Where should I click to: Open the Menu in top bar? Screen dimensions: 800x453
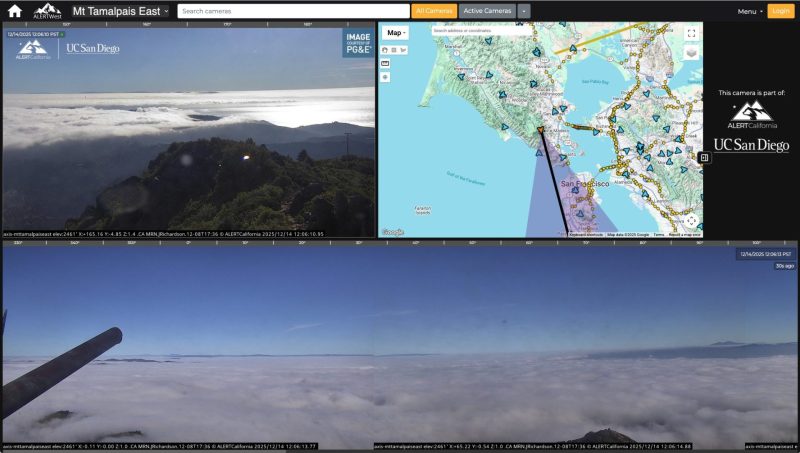(x=749, y=11)
